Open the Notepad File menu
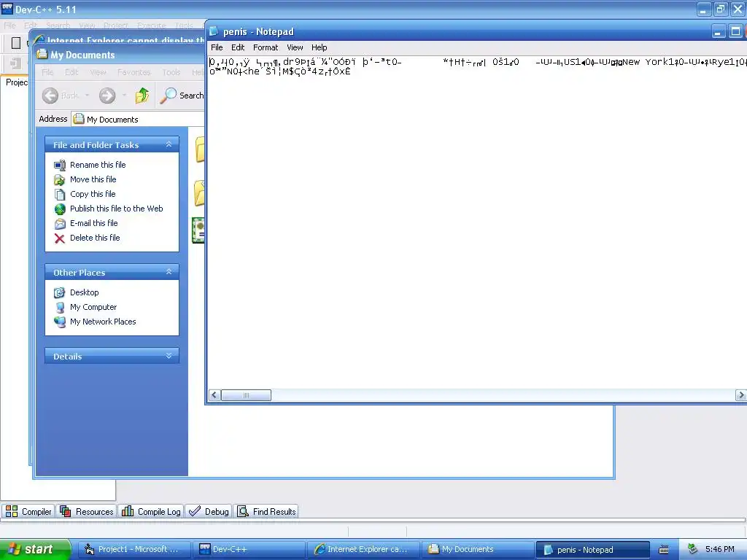This screenshot has width=747, height=560. pos(217,47)
